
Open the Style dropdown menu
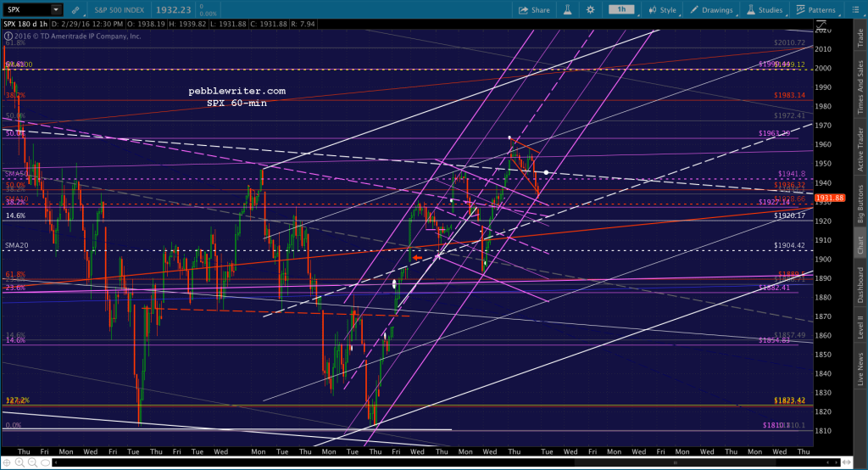click(662, 10)
